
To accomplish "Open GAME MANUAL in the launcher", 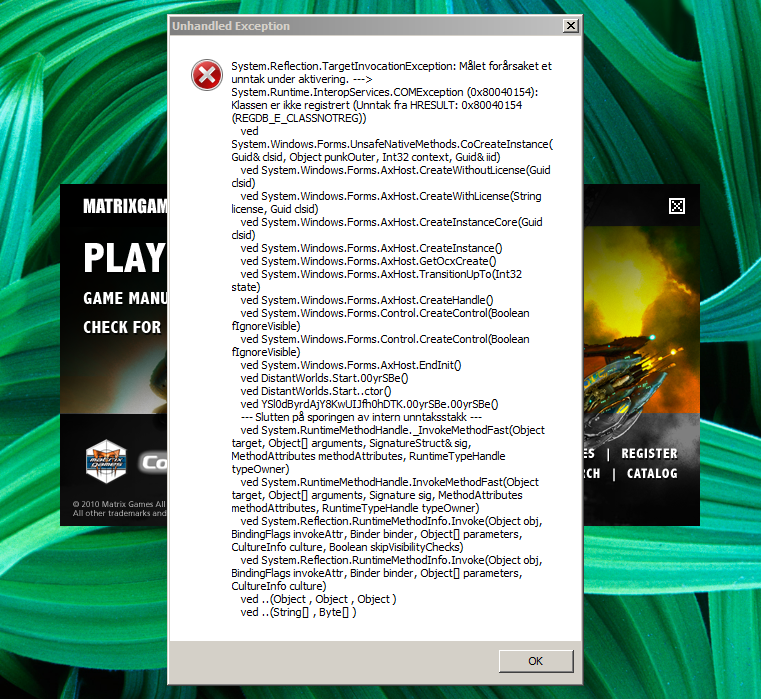I will (125, 298).
